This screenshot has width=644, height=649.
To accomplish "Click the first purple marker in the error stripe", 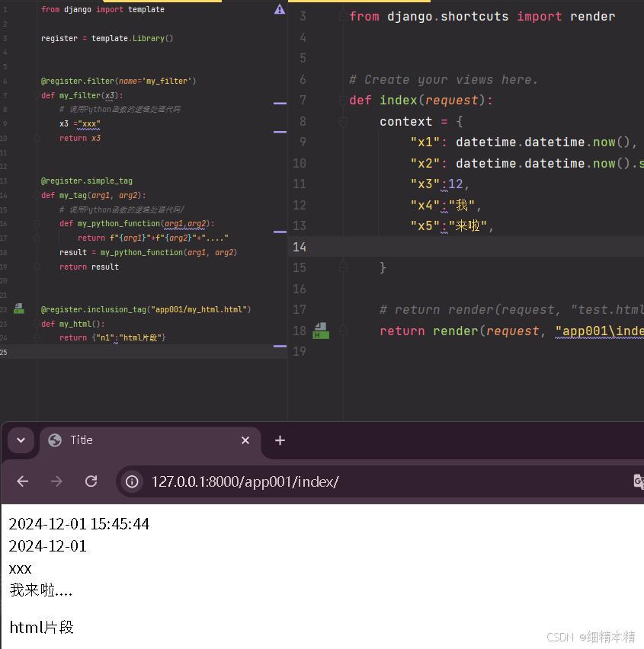I will point(280,103).
